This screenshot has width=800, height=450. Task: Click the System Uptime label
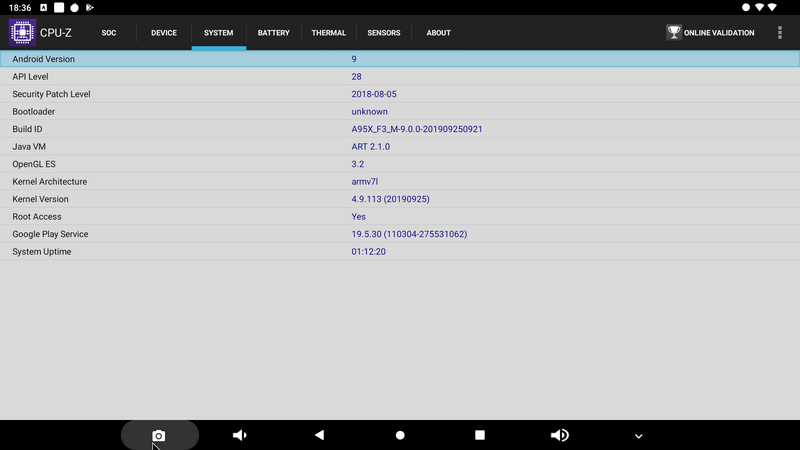[41, 252]
